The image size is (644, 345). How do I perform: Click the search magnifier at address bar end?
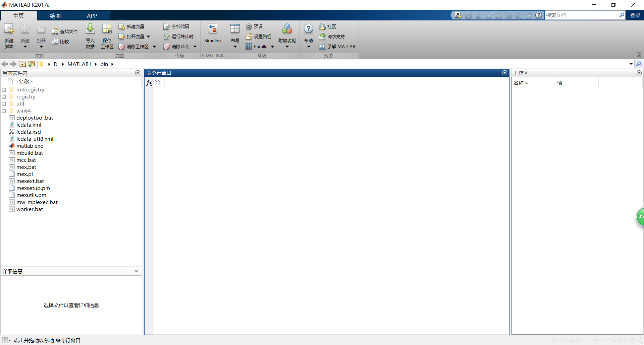[x=639, y=64]
